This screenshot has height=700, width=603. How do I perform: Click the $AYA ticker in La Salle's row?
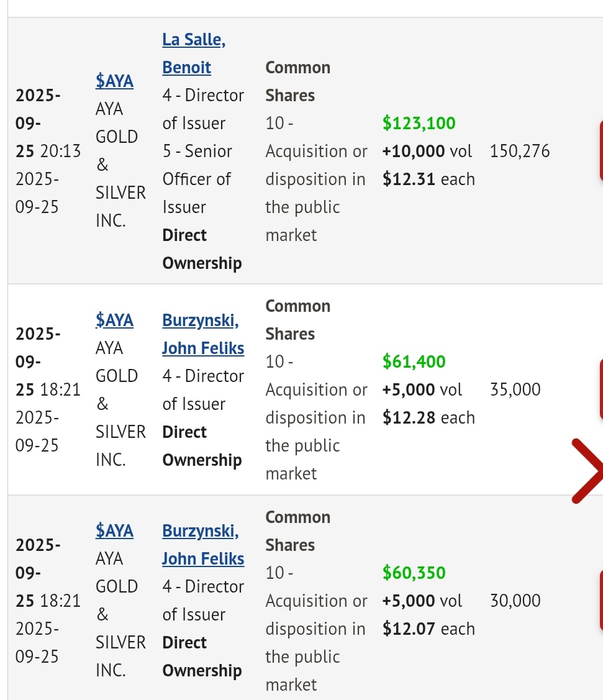click(x=114, y=81)
